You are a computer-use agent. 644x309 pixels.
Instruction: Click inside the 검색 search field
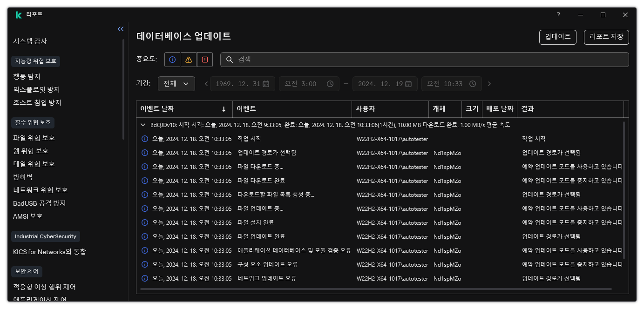(326, 59)
